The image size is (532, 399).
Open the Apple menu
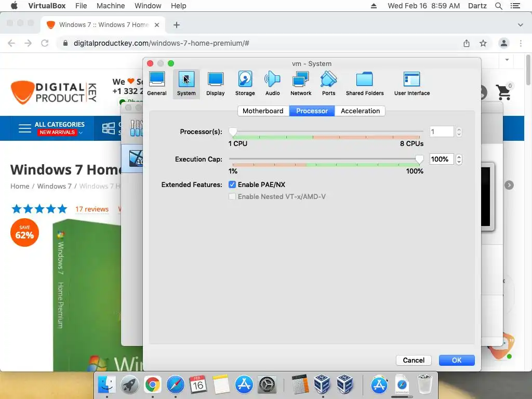pyautogui.click(x=14, y=6)
